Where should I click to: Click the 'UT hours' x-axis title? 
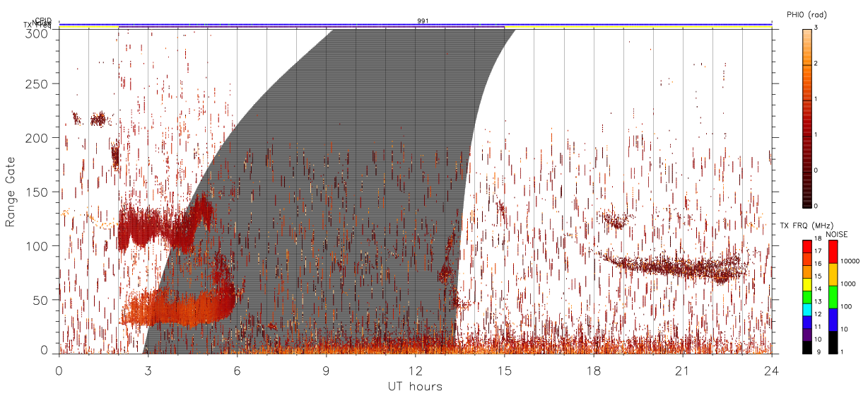coord(415,386)
